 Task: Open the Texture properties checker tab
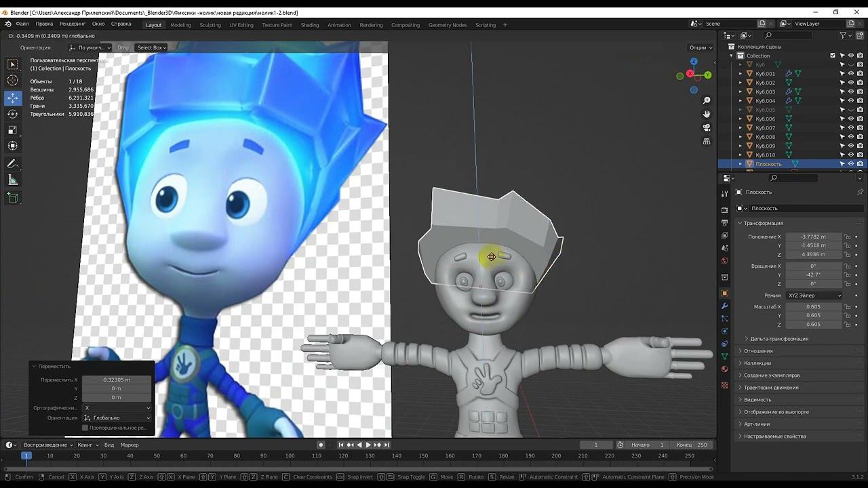click(x=724, y=385)
